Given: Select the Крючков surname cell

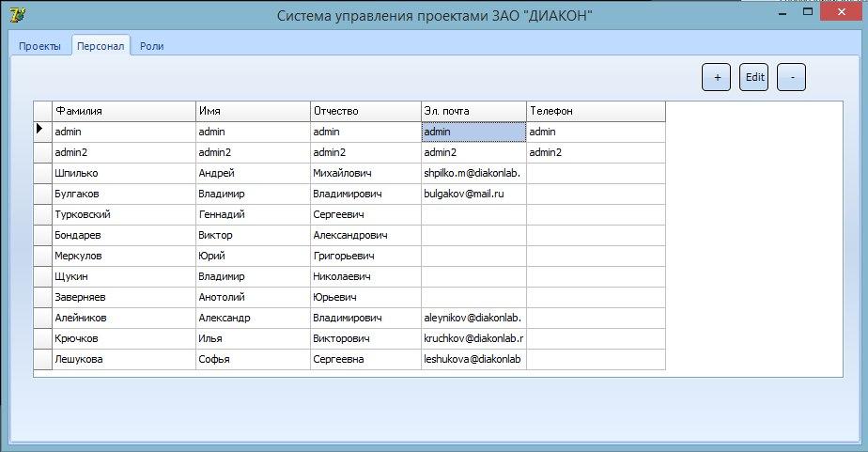Looking at the screenshot, I should pos(123,338).
